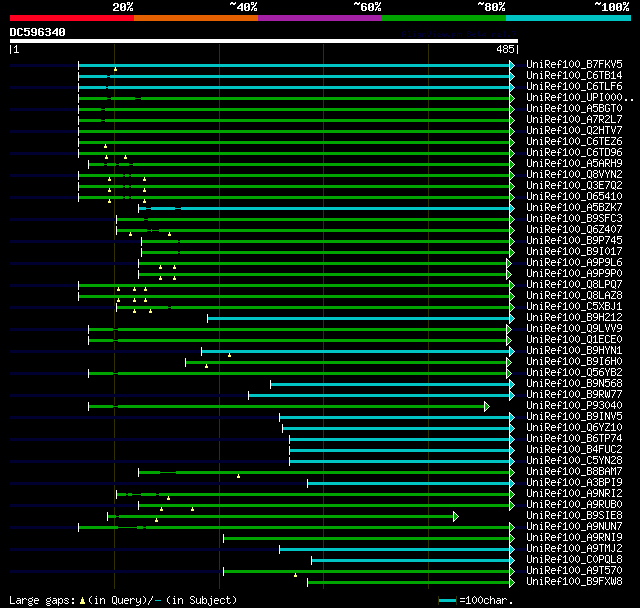
Task: Click the yellow gap marker under B9HYN1 bar
Action: (229, 355)
